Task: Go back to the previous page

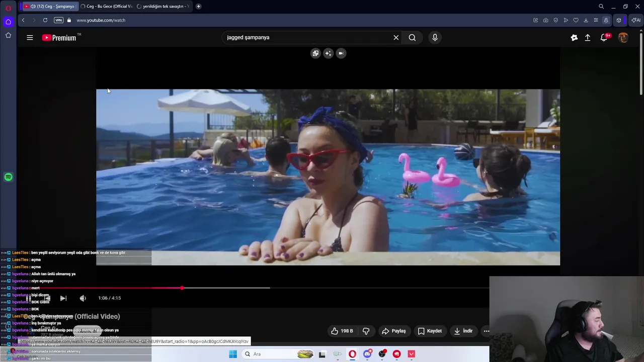Action: [23, 20]
